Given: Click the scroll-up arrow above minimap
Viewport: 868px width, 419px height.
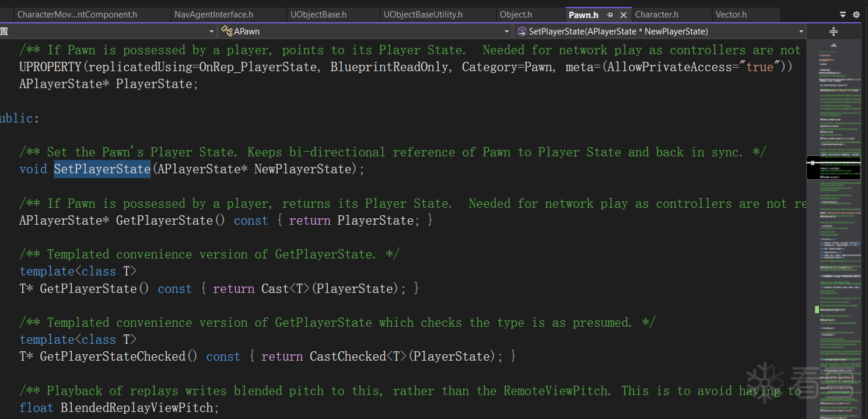Looking at the screenshot, I should (834, 45).
